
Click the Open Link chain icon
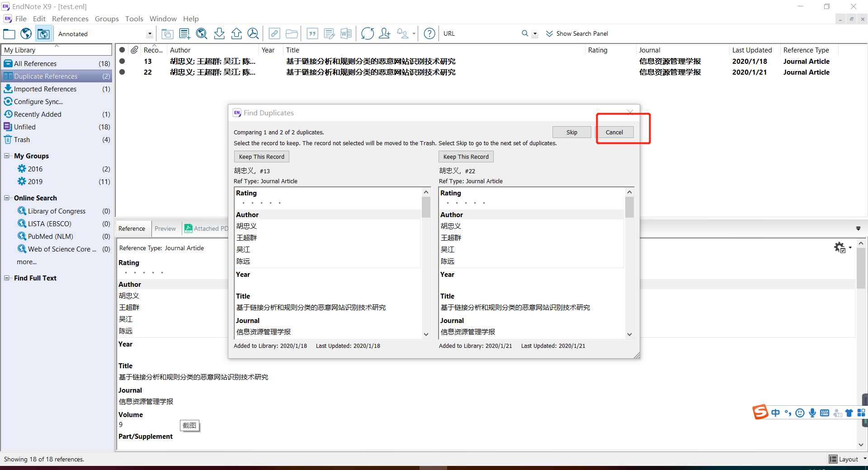tap(274, 34)
